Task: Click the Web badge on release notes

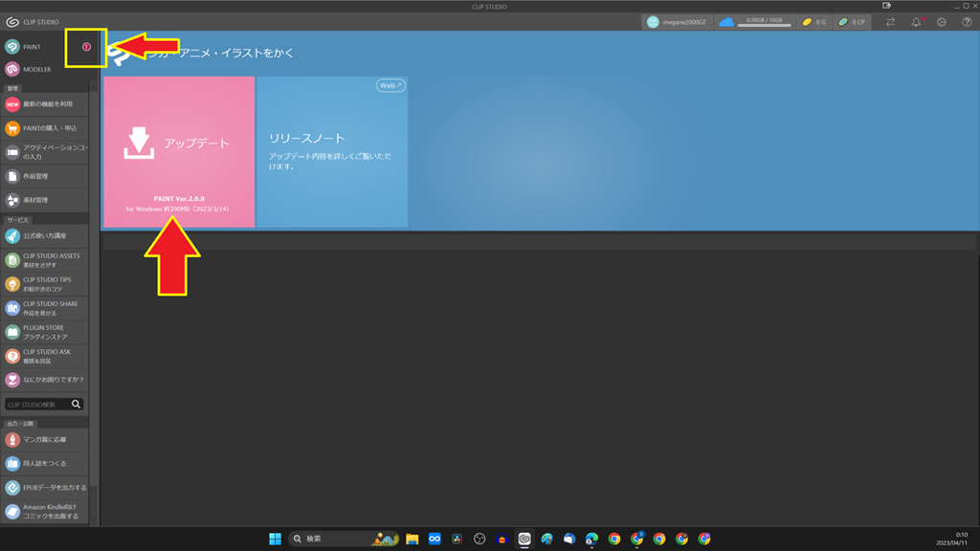Action: 390,85
